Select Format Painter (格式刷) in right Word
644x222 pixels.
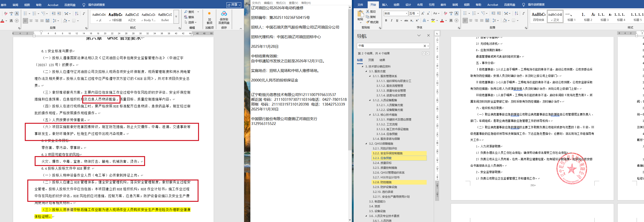pos(372,22)
